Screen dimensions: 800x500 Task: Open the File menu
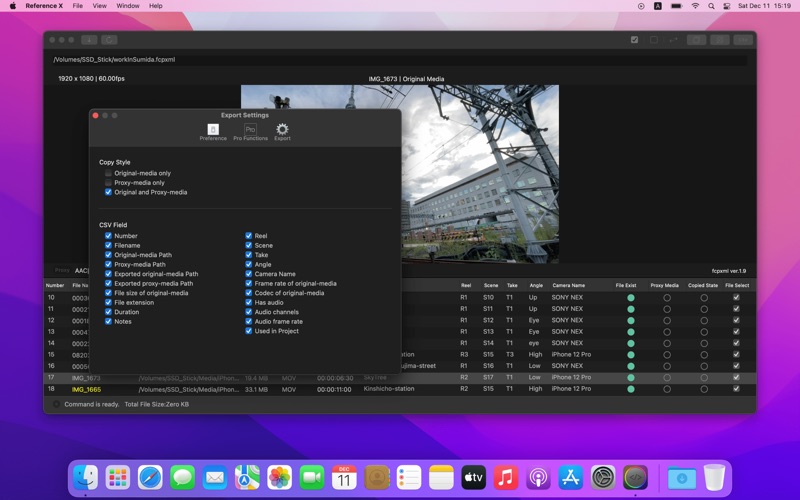pyautogui.click(x=78, y=6)
